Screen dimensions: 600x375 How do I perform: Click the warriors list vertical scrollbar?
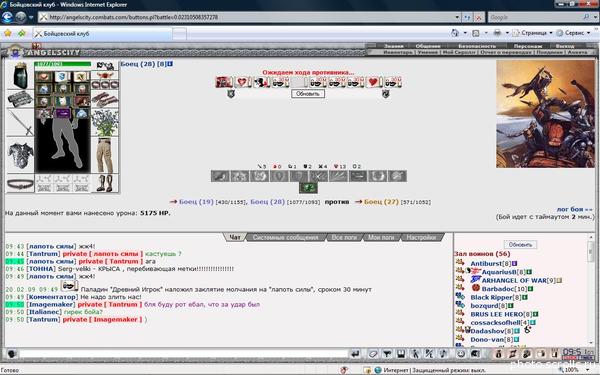(x=590, y=290)
